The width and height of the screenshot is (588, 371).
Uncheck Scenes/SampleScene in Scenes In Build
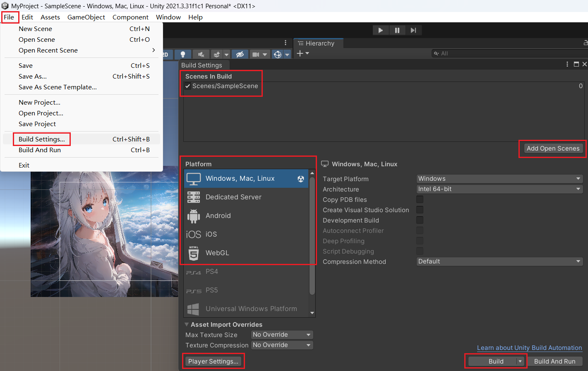coord(187,86)
